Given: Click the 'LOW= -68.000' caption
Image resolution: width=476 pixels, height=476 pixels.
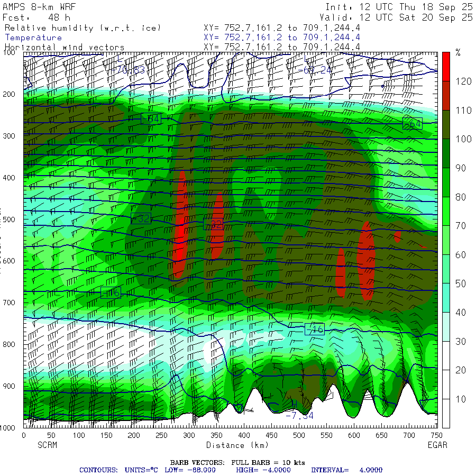Looking at the screenshot, I should pyautogui.click(x=190, y=470).
